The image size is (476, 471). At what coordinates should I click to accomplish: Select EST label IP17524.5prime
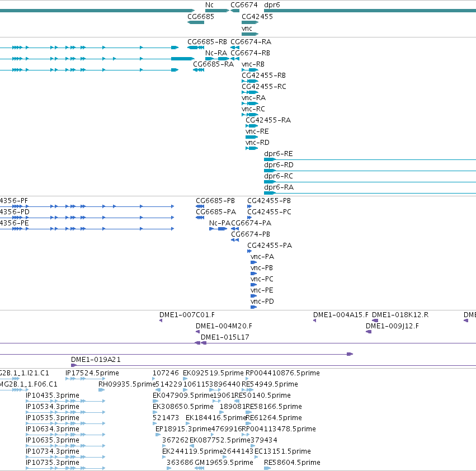[x=92, y=373]
